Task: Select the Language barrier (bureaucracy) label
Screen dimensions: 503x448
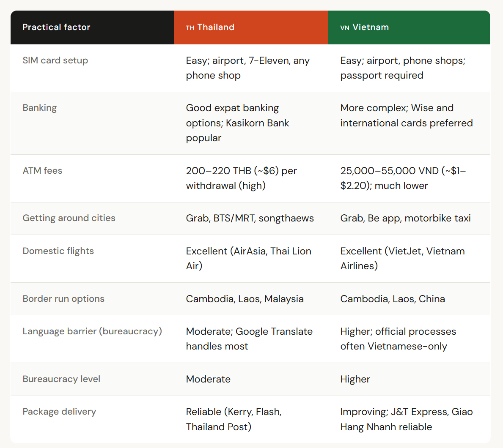Action: pyautogui.click(x=92, y=331)
